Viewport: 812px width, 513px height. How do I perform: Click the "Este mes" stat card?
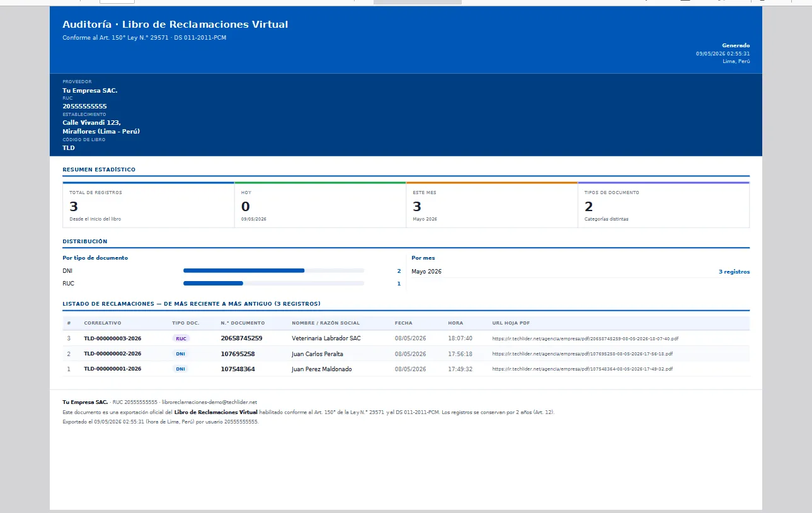[x=492, y=205]
